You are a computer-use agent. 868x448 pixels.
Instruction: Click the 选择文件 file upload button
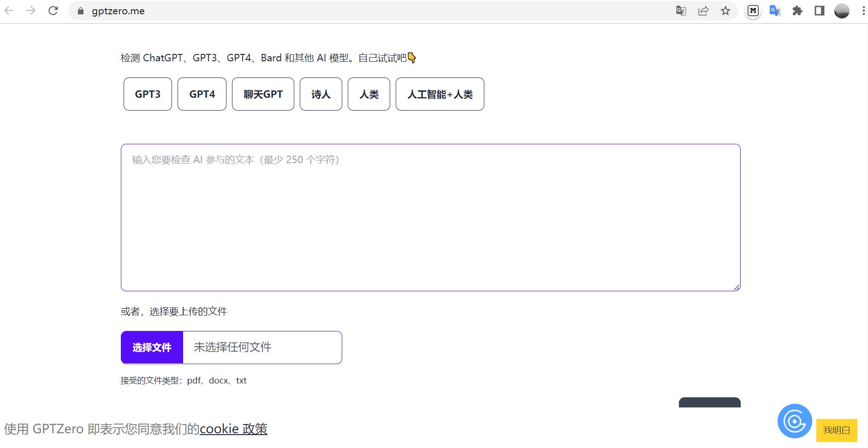[151, 347]
